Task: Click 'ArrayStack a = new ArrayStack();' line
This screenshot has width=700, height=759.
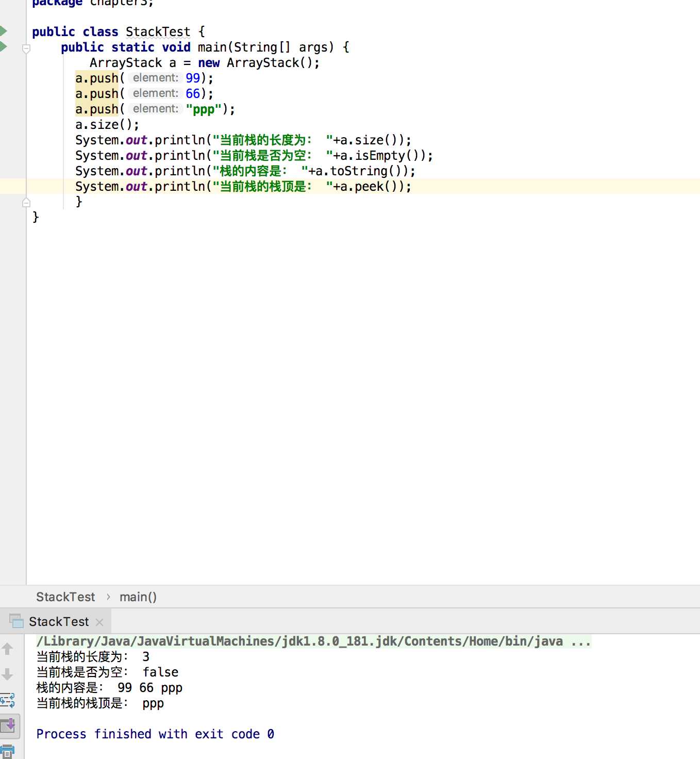Action: click(205, 63)
